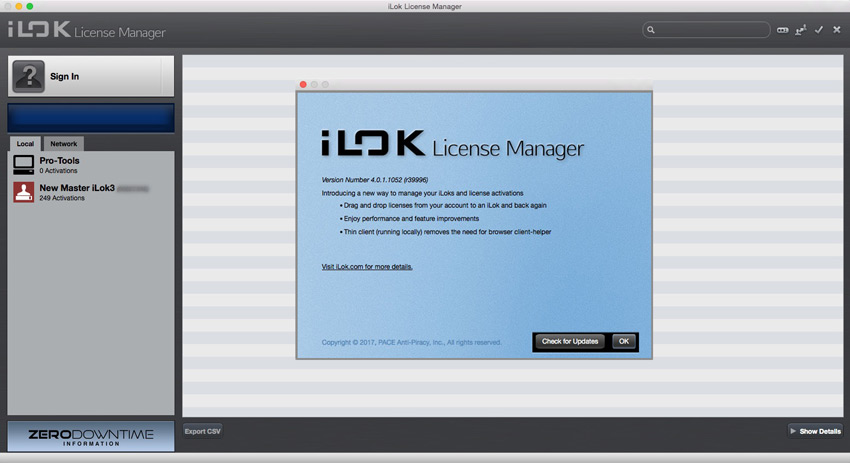Select the Pro-Tools location name
Screen dimensions: 850x463
(x=59, y=160)
